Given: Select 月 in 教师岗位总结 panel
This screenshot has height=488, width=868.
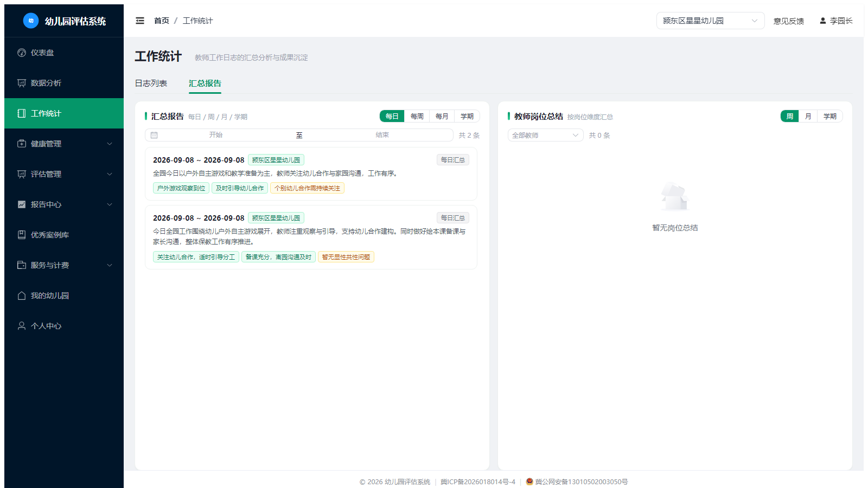Looking at the screenshot, I should point(808,116).
